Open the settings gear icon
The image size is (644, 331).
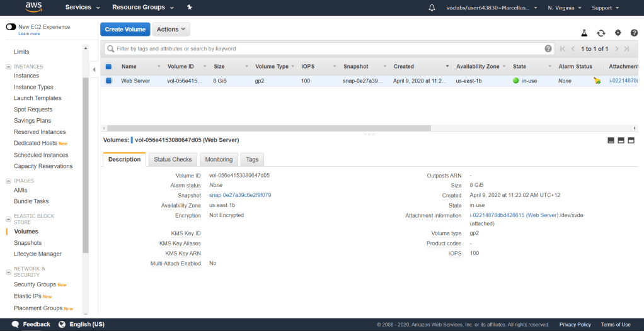pos(618,33)
